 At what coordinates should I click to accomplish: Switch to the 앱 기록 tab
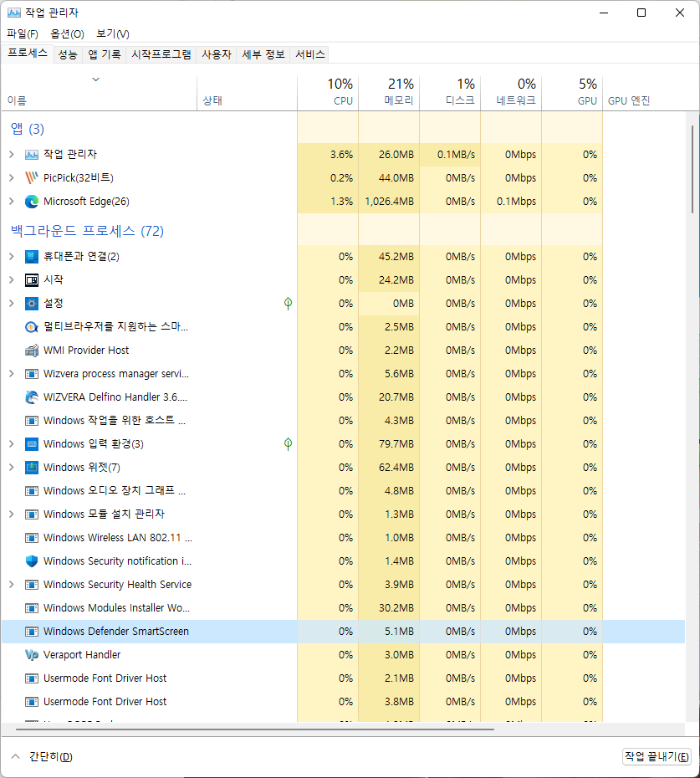(105, 54)
